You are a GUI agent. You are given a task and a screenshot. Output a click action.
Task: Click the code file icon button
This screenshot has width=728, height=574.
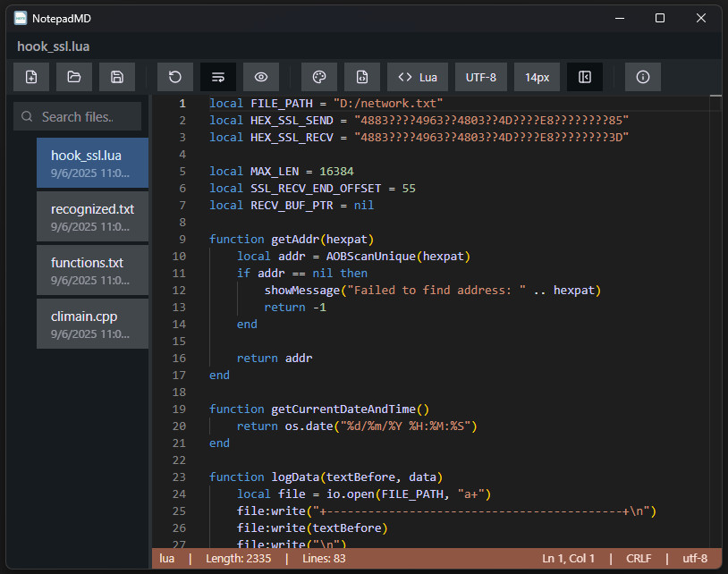click(x=362, y=78)
